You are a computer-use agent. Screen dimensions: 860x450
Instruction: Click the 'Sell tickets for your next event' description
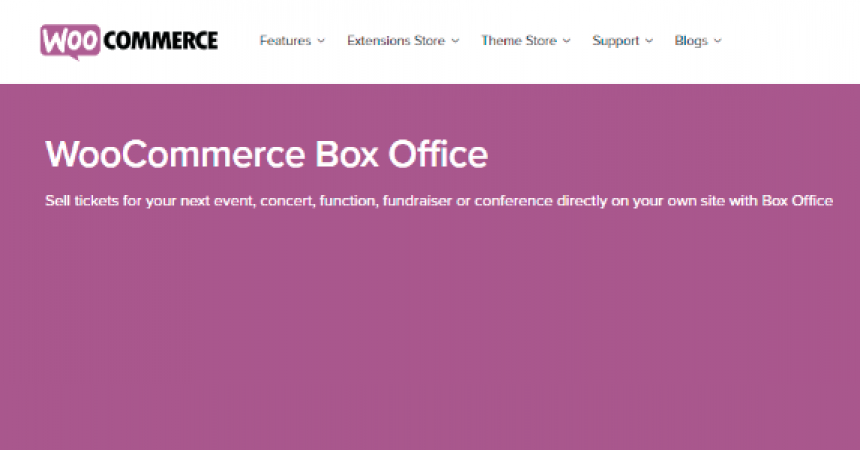tap(439, 201)
